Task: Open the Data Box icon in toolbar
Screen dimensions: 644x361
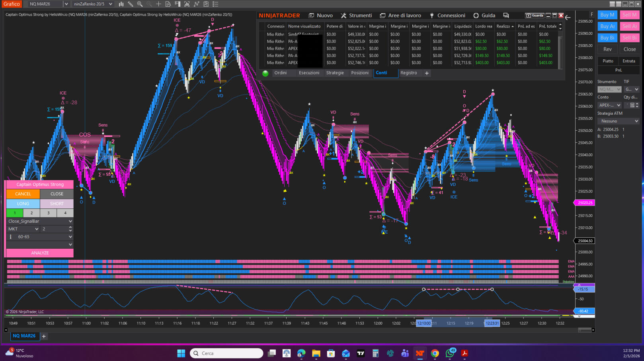Action: point(168,4)
